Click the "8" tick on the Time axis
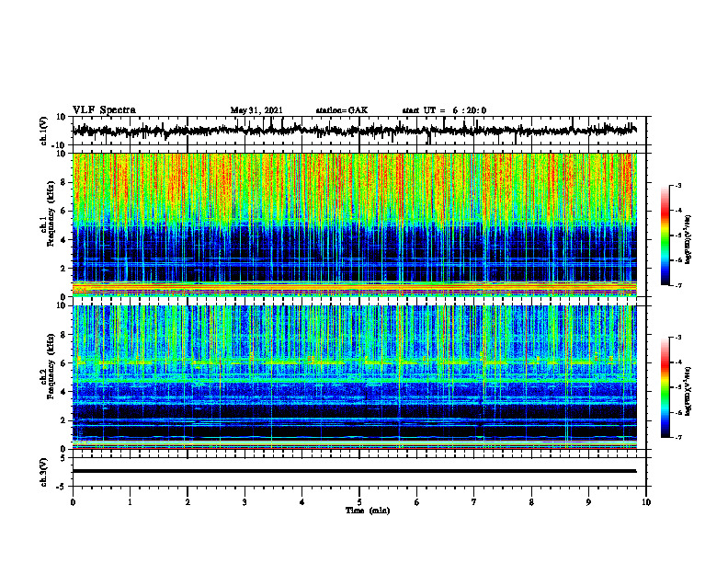The height and width of the screenshot is (563, 728). point(531,502)
